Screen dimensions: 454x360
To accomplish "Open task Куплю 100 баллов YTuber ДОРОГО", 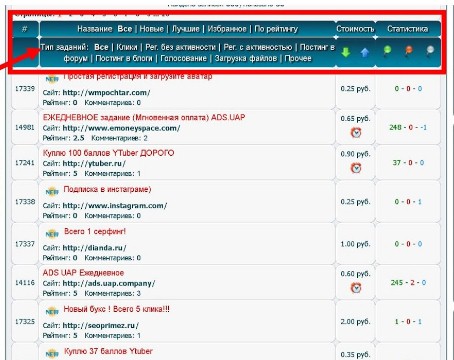I will [x=109, y=153].
